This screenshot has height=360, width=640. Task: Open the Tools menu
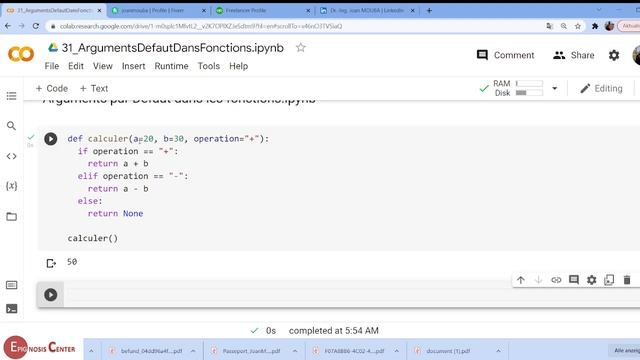pyautogui.click(x=209, y=66)
